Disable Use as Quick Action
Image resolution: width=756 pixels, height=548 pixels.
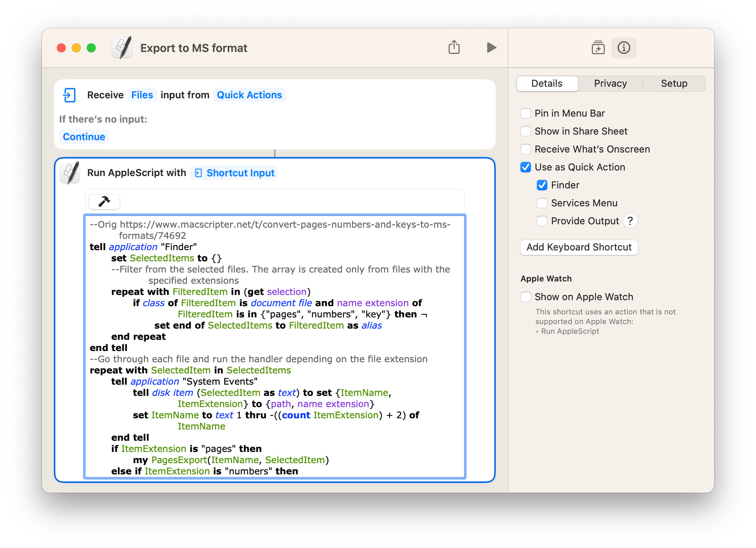pyautogui.click(x=526, y=167)
